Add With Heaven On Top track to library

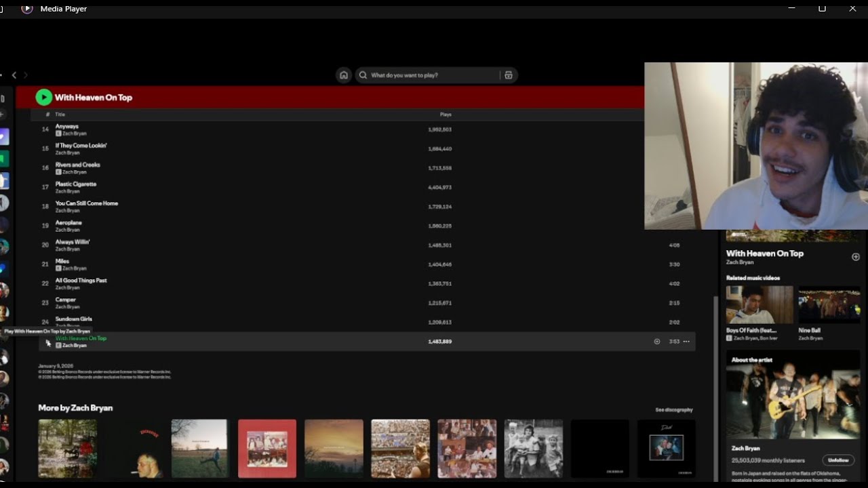tap(656, 342)
